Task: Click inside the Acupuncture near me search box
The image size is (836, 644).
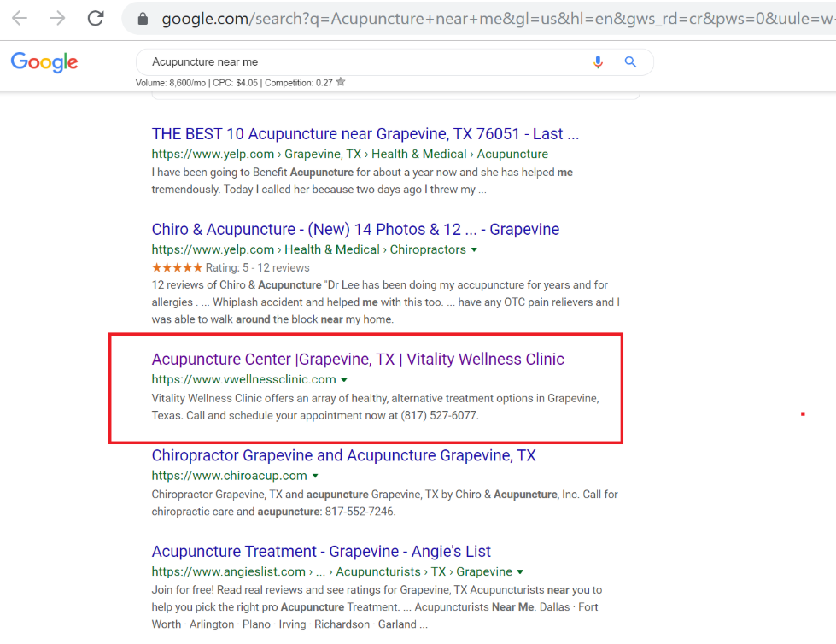Action: 395,61
